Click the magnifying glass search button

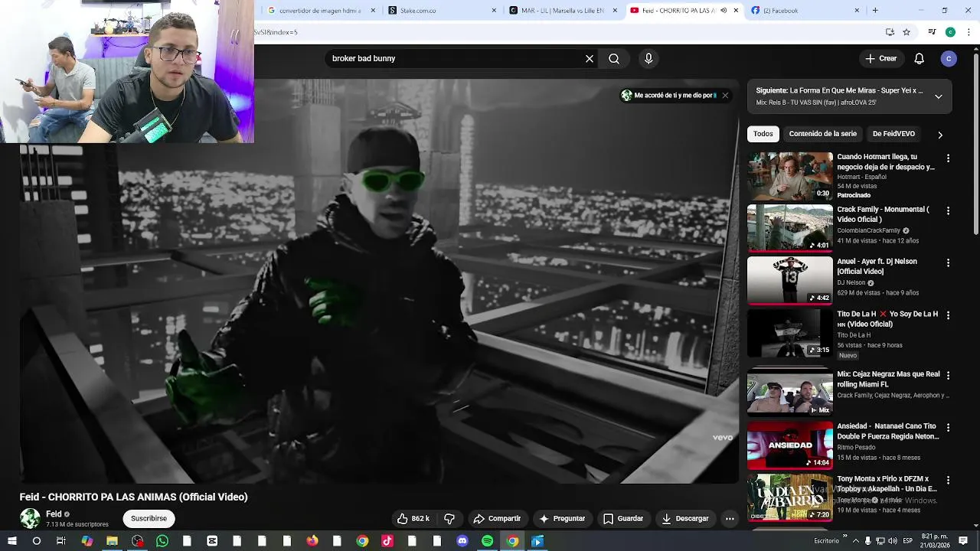coord(614,59)
